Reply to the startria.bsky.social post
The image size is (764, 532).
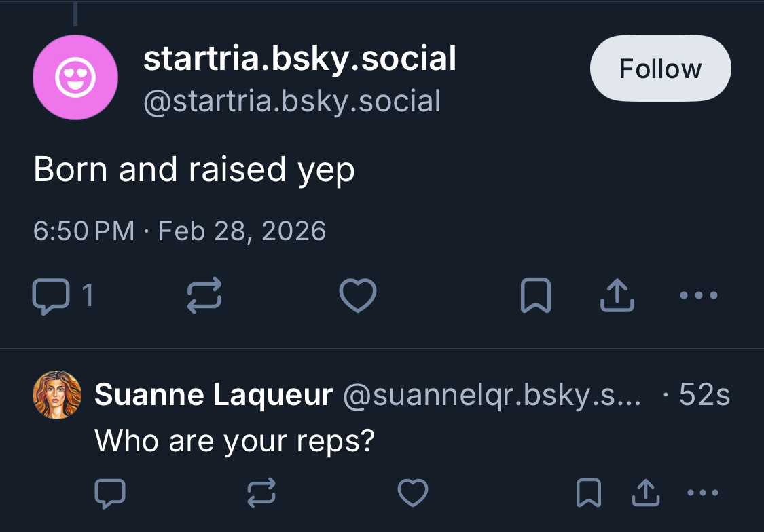(52, 297)
